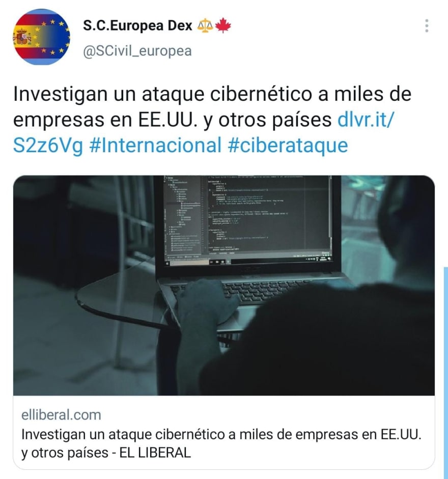
Task: Click the red maple leaf emoji
Action: [x=223, y=25]
